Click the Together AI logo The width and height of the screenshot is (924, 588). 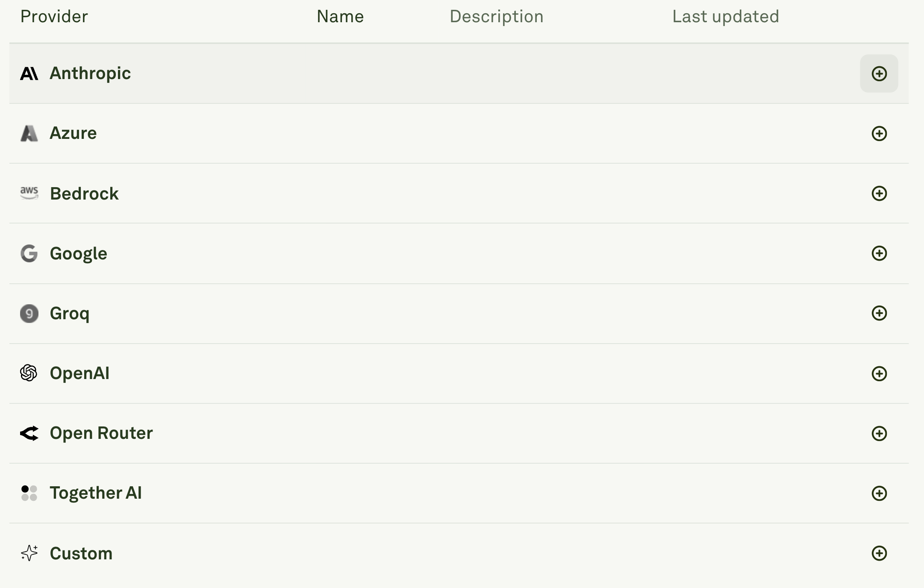click(29, 493)
